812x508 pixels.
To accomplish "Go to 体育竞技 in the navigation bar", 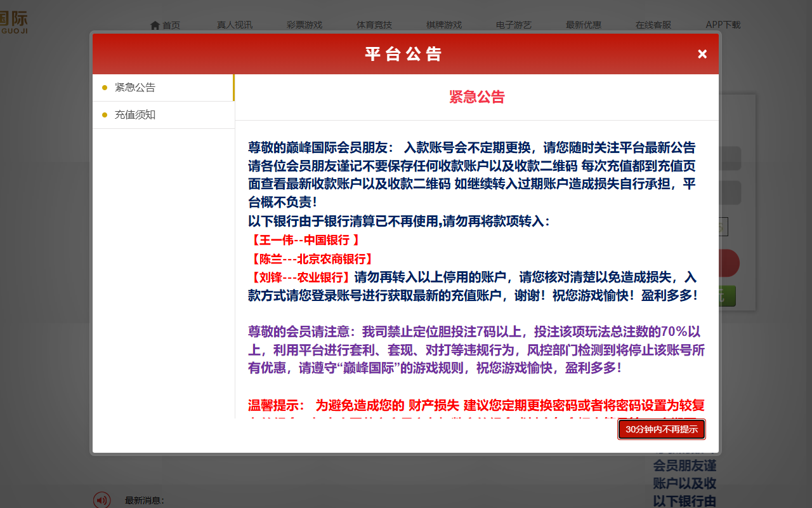I will pos(374,25).
